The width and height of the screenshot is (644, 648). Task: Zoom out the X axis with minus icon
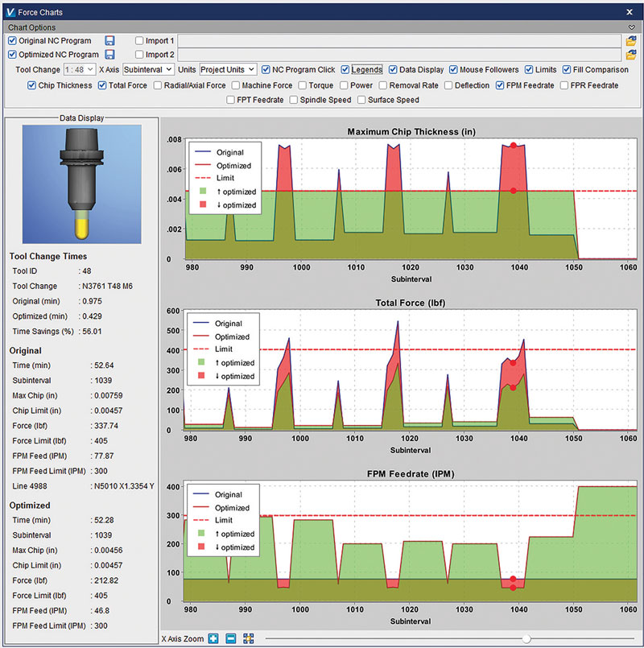coord(231,638)
